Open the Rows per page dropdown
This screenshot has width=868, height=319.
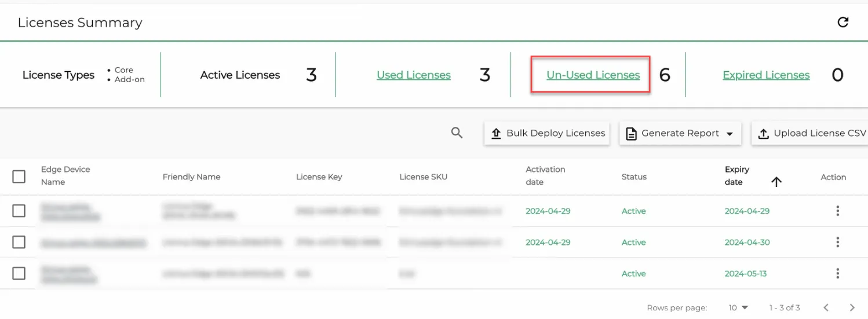[x=739, y=307]
